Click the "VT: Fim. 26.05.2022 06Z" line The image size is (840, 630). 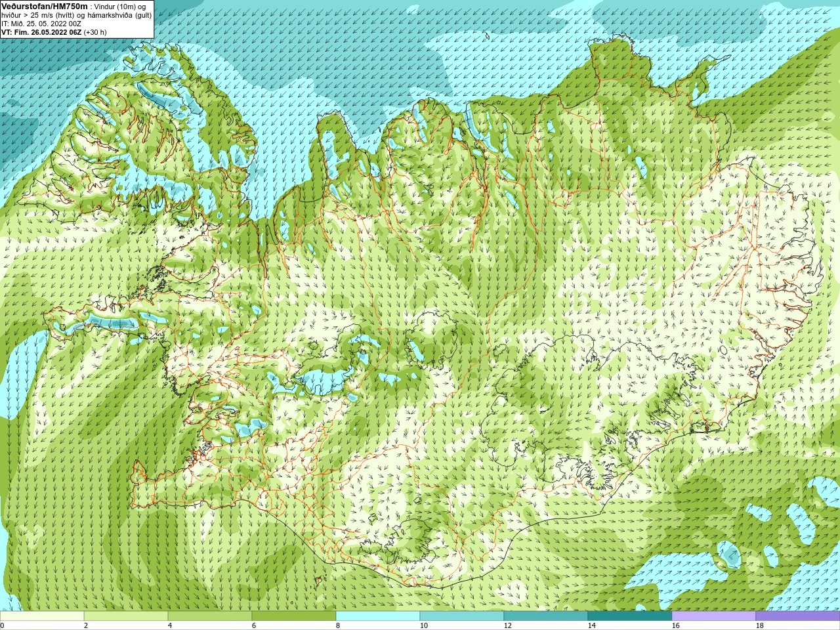pos(42,32)
